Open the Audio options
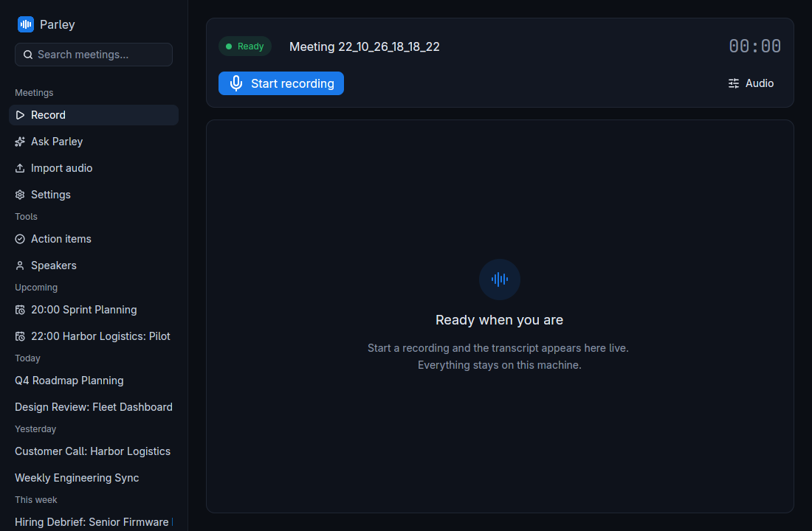 pos(751,83)
